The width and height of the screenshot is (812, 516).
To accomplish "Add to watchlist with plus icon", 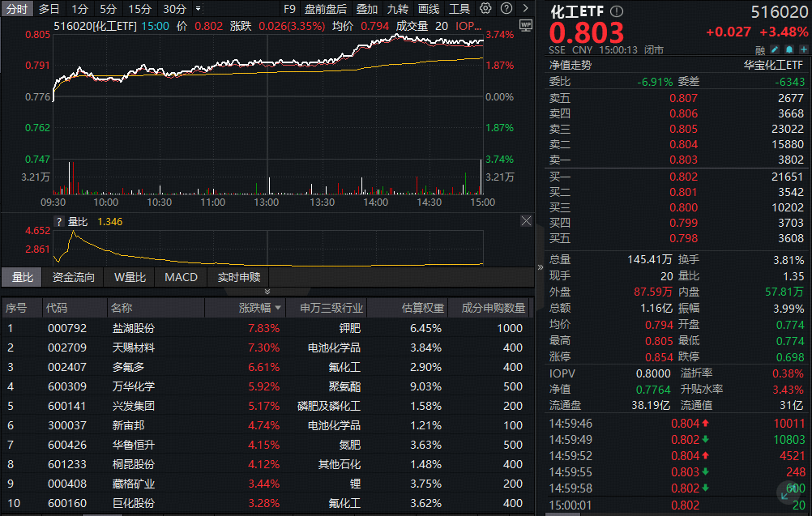I will coord(802,49).
